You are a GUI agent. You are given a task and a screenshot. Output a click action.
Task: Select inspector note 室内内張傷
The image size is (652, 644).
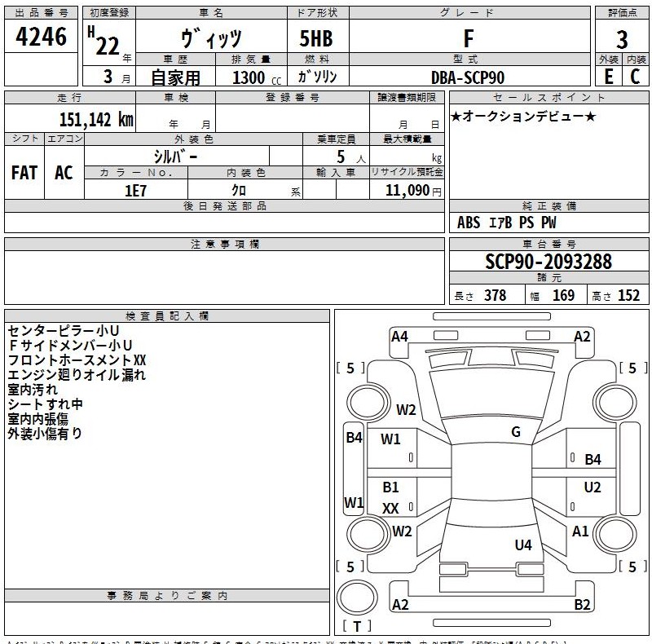37,418
